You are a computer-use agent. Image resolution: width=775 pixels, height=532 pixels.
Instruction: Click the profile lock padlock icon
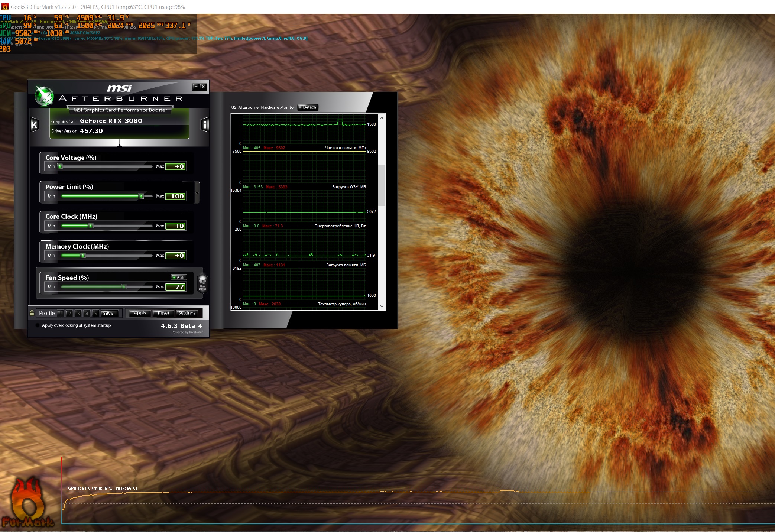(x=32, y=313)
